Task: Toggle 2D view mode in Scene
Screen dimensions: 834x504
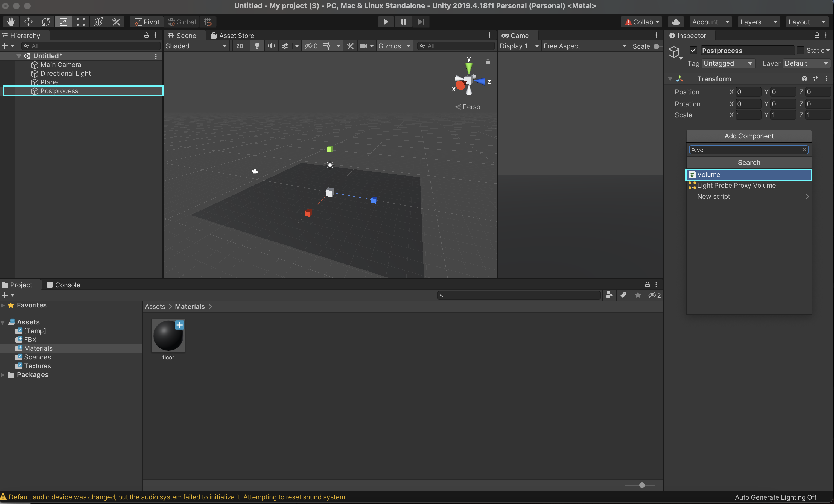Action: (240, 46)
